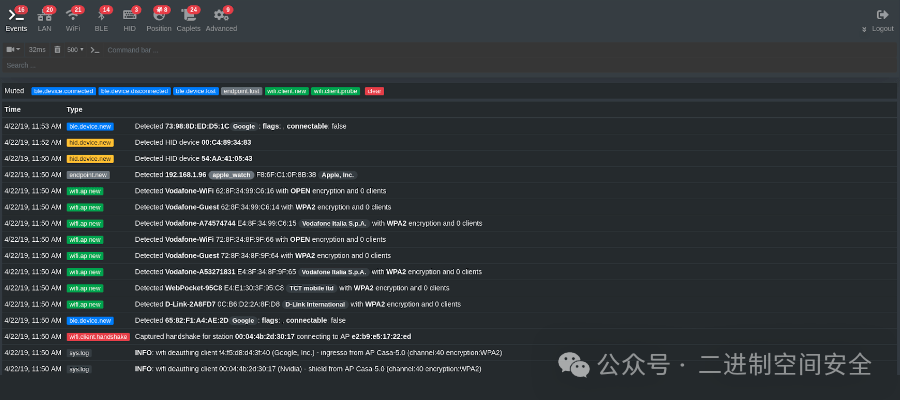Click the hid.device.new tag for 00:C4:89:34:83
The width and height of the screenshot is (900, 400).
coord(90,142)
